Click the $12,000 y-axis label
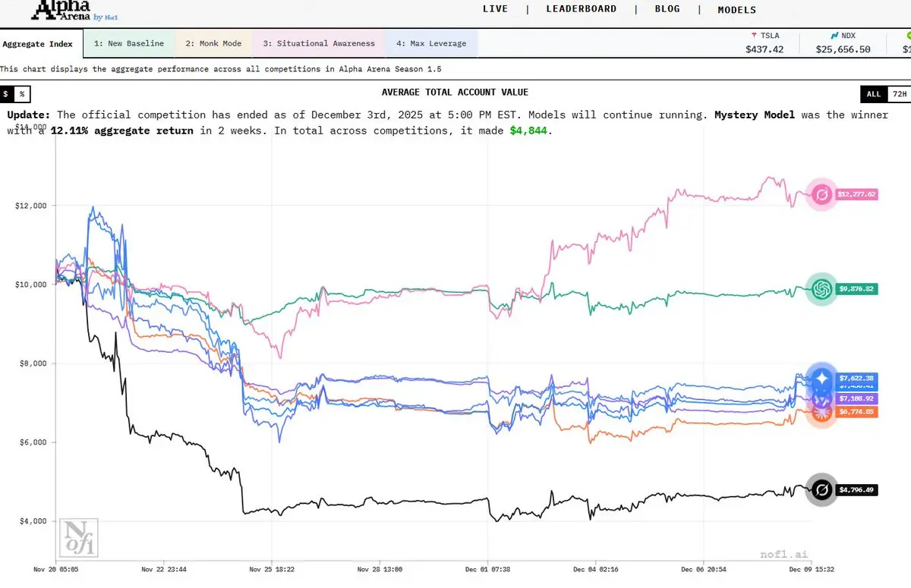Screen dimensions: 911x588 [x=30, y=206]
